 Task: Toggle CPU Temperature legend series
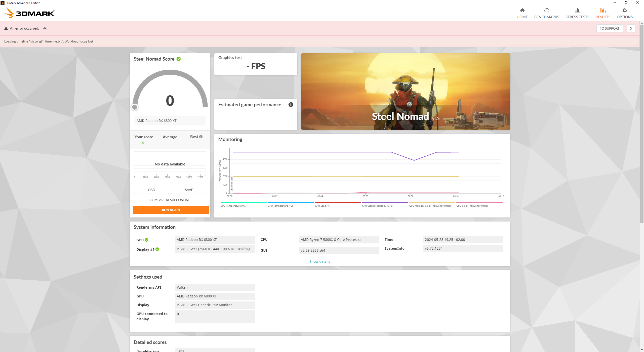tap(233, 206)
